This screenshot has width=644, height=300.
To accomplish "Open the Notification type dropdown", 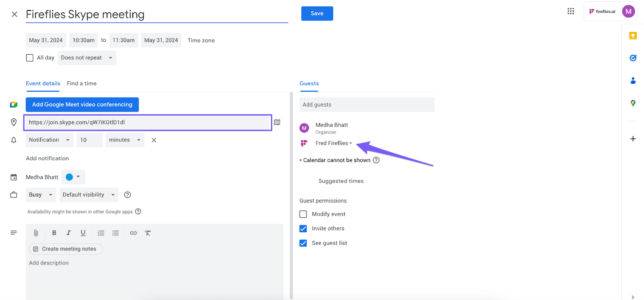I will pos(50,140).
